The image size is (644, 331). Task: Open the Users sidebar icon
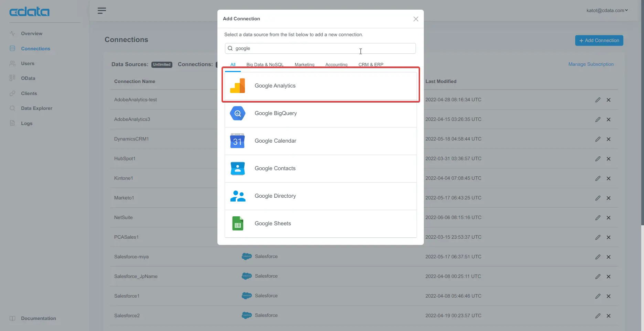pyautogui.click(x=12, y=63)
